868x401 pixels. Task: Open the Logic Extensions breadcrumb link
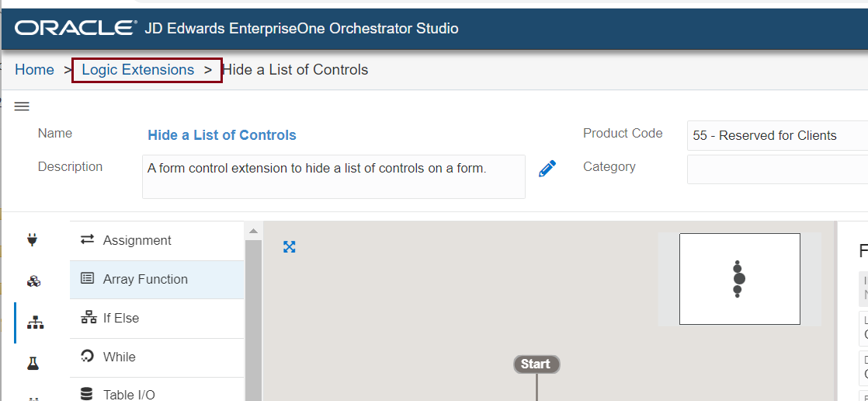[137, 70]
